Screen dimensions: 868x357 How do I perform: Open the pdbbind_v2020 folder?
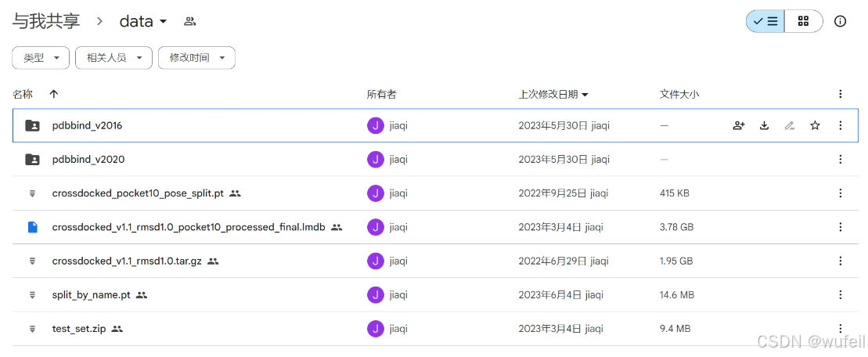[x=88, y=159]
